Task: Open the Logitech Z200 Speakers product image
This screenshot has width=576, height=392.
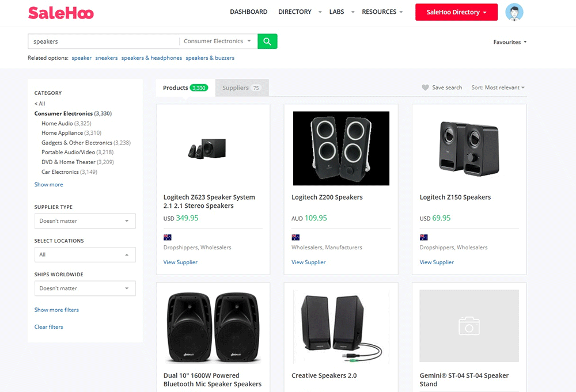Action: pyautogui.click(x=341, y=148)
